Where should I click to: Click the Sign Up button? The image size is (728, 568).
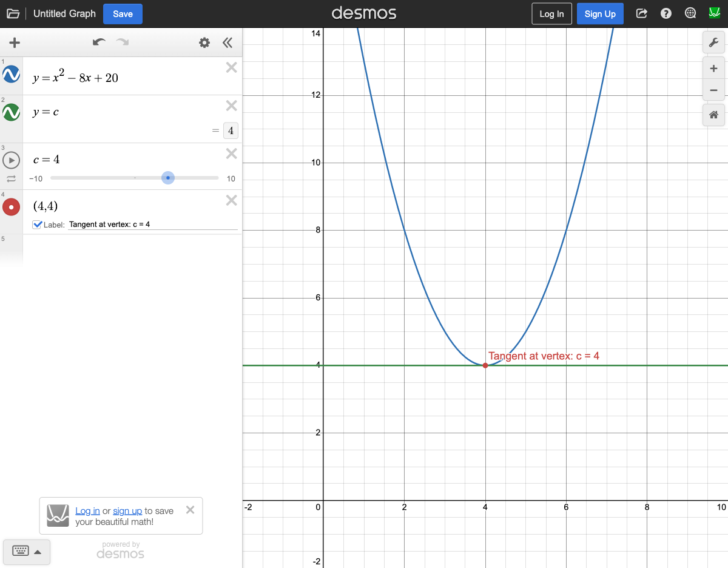coord(600,14)
